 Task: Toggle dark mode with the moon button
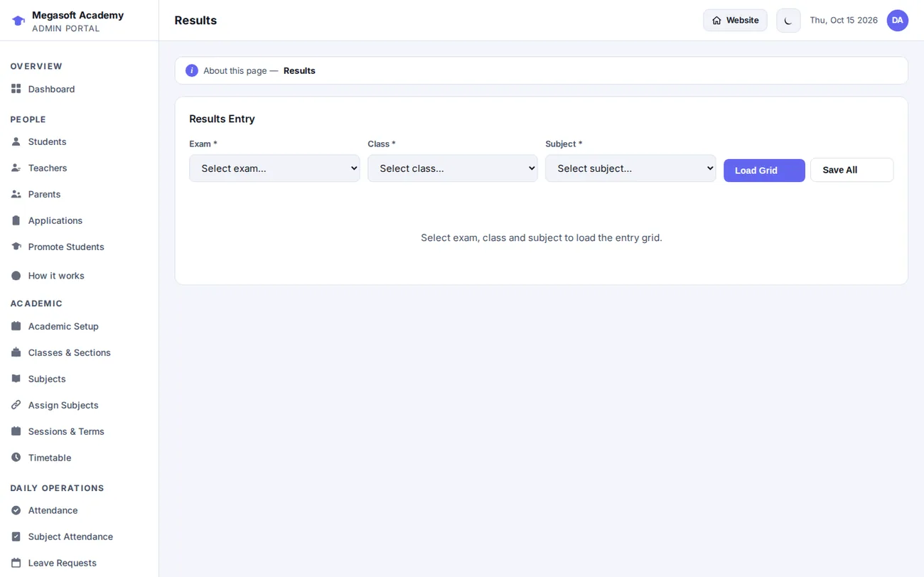788,21
